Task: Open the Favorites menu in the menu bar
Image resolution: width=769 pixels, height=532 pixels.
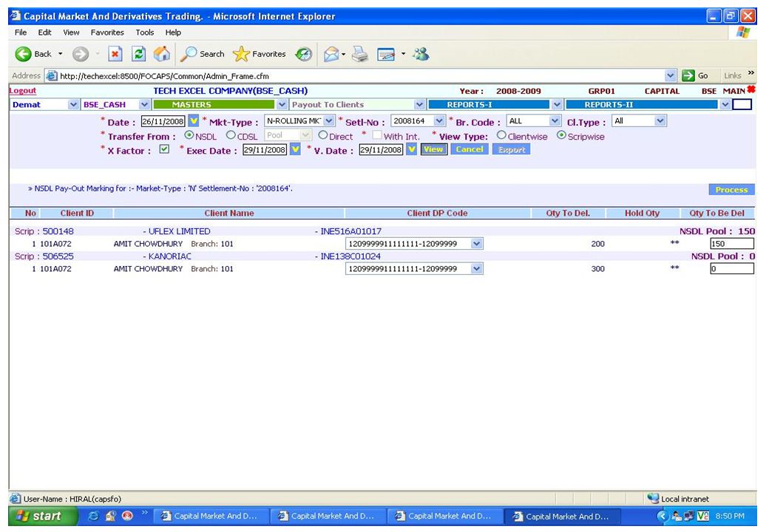Action: click(x=107, y=33)
